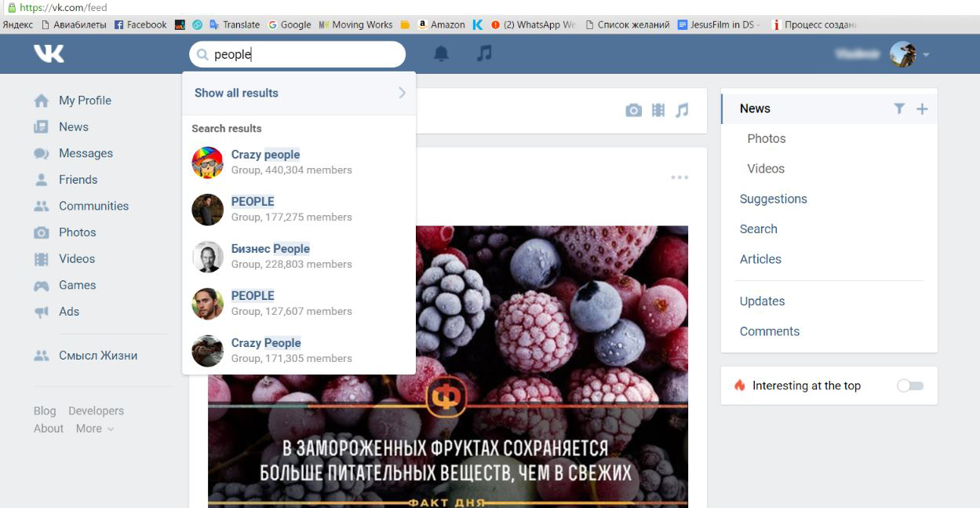This screenshot has width=980, height=508.
Task: Open the post options three-dots menu
Action: click(x=679, y=177)
